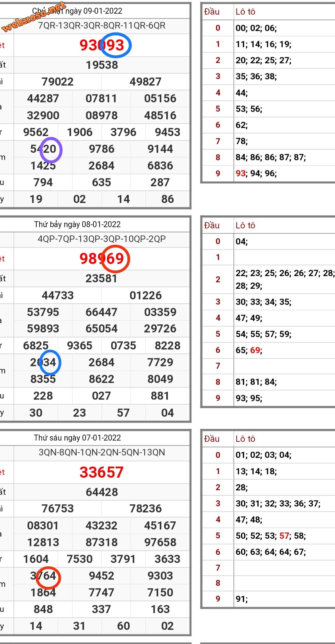The width and height of the screenshot is (335, 644).
Task: Click the number "66447"
Action: point(101,312)
